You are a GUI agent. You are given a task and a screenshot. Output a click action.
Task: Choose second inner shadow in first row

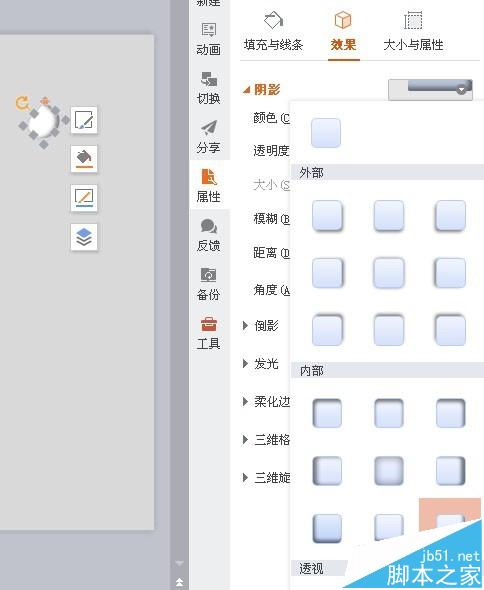point(389,413)
